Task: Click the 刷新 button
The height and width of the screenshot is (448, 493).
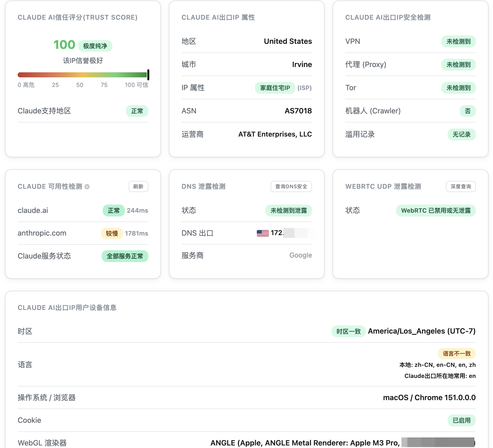Action: (x=138, y=186)
